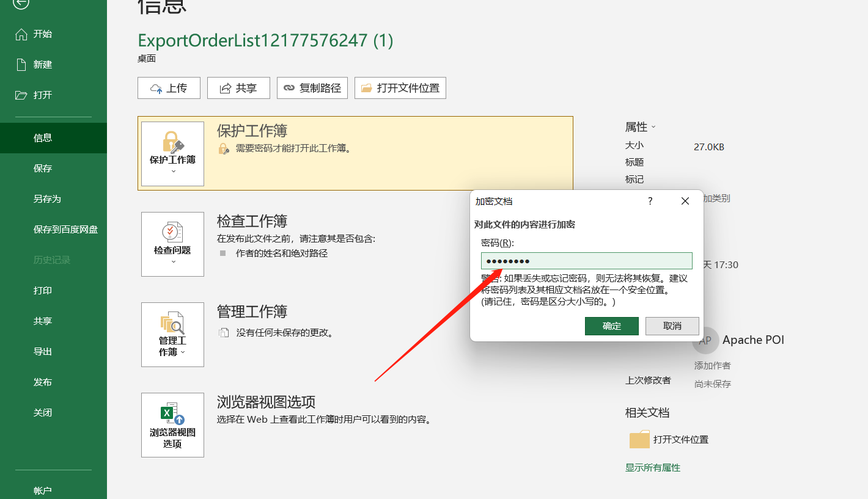Open the Save As (另存为) menu item
The height and width of the screenshot is (499, 868).
(47, 199)
